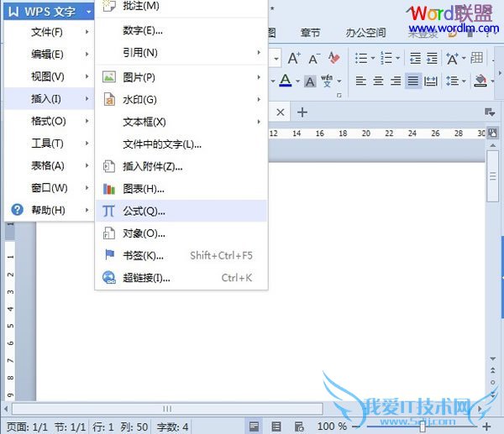Click the phonetic guide wén icon
Viewport: 504px width, 434px height.
click(x=327, y=81)
